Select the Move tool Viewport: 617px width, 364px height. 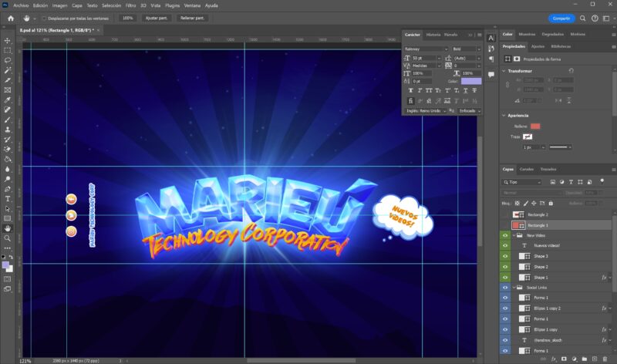8,41
